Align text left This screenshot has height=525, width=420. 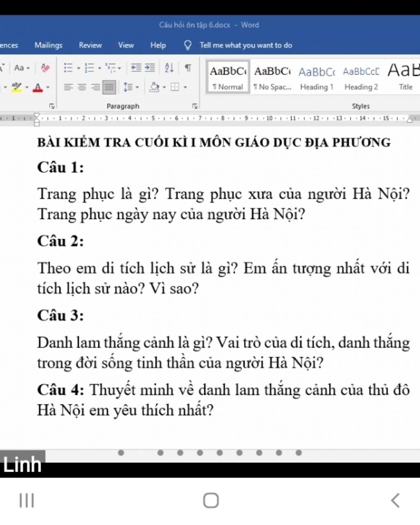pyautogui.click(x=68, y=87)
